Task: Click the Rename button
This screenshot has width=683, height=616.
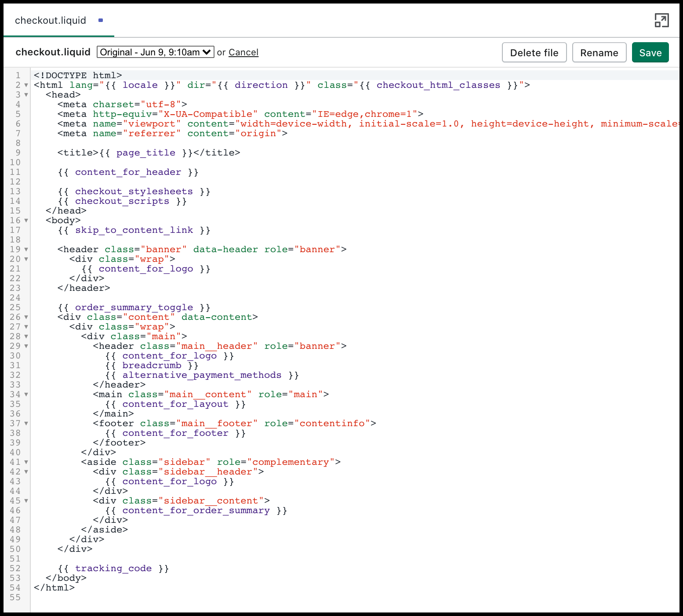Action: click(x=599, y=53)
